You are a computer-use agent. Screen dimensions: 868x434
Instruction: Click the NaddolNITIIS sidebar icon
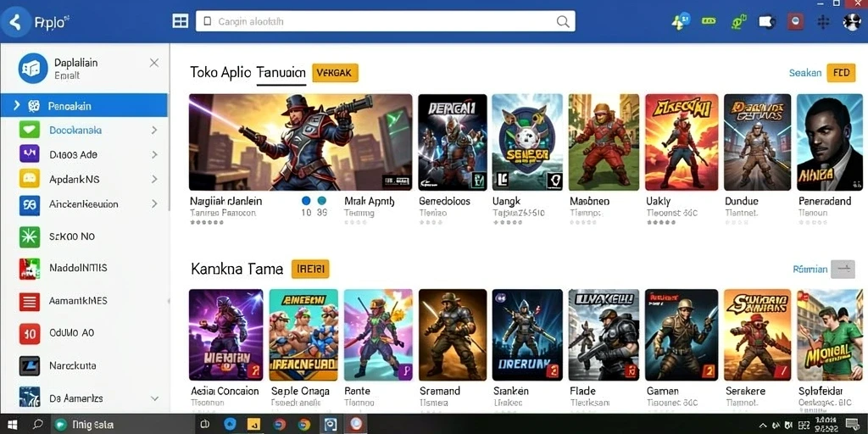(29, 269)
